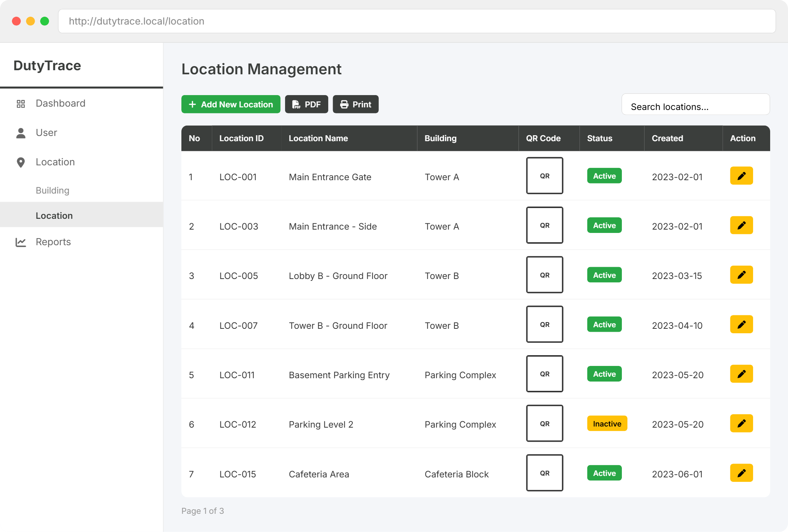Click Add New Location
Viewport: 788px width, 532px height.
231,104
